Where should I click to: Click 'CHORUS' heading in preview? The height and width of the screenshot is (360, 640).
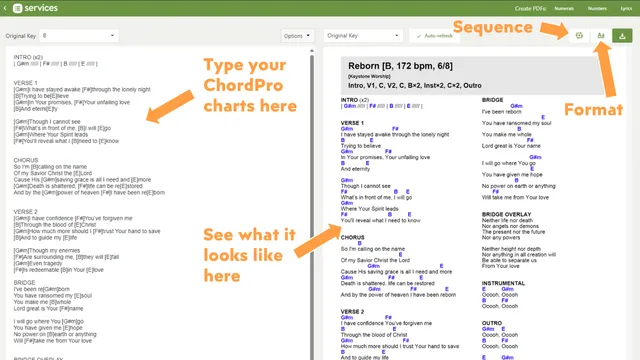pyautogui.click(x=352, y=238)
